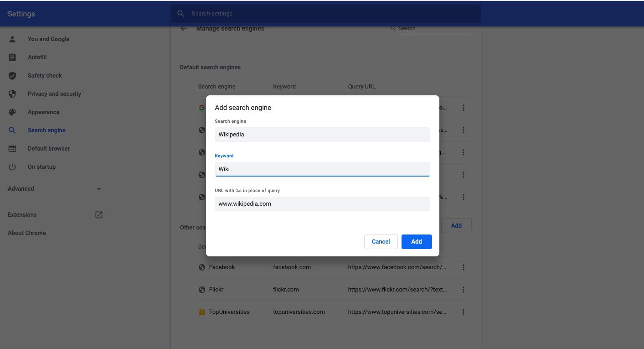The width and height of the screenshot is (644, 349).
Task: Click the Appearance palette icon
Action: [12, 112]
